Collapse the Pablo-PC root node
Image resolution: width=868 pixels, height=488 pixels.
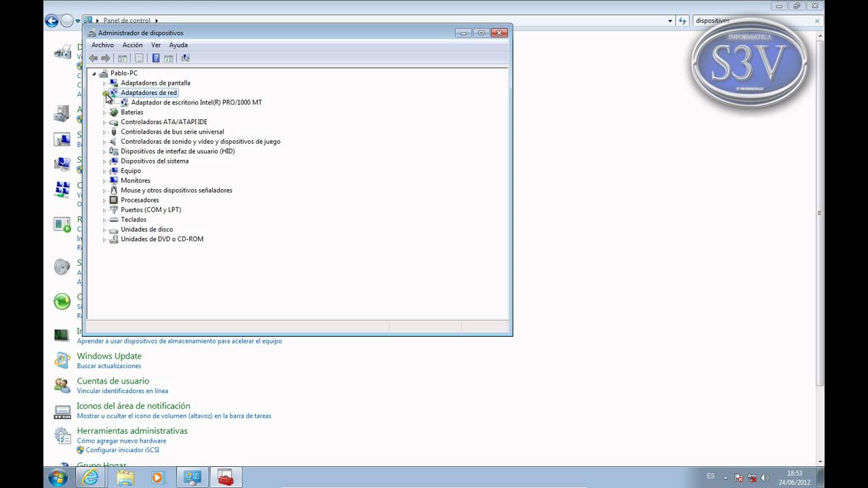point(94,73)
